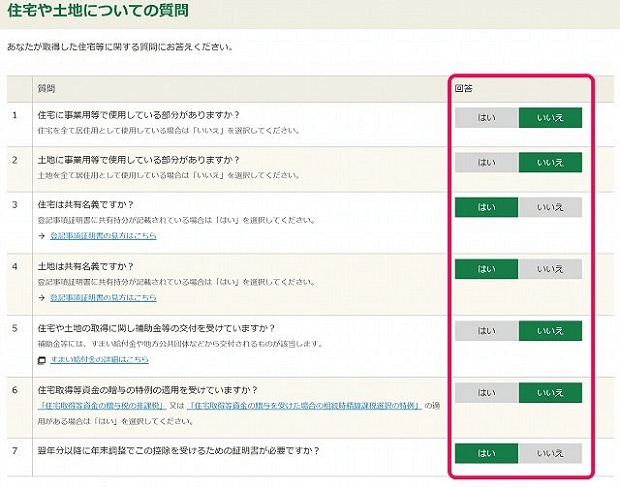Screen dimensions: 620x489
Task: Select いいえ for question 7 year-end adjustment certificate
Action: pos(550,453)
